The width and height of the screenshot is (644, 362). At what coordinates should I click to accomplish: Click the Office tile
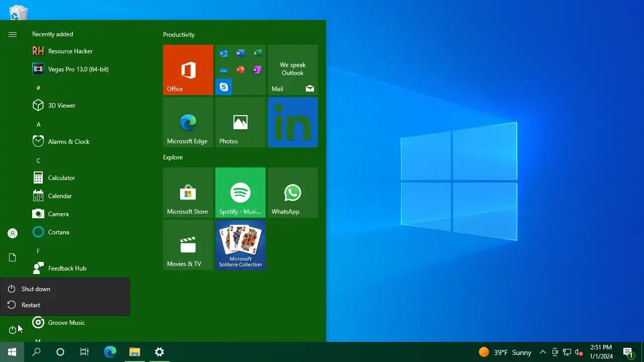[x=188, y=70]
